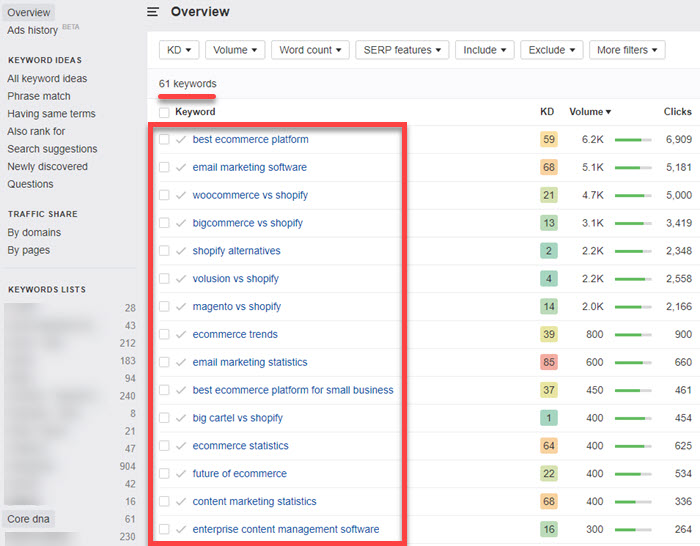Expand the Word count filter dropdown

[x=310, y=50]
